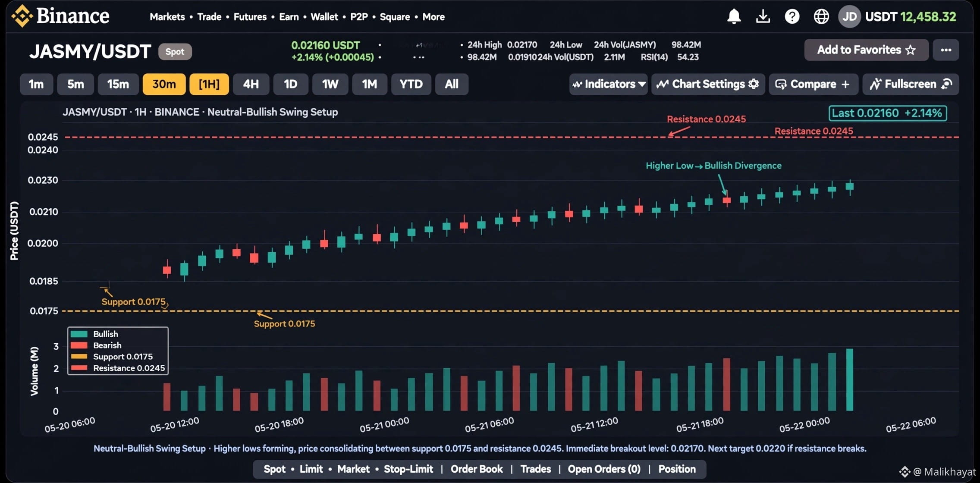980x483 pixels.
Task: Click the Chart Settings gear icon
Action: [754, 84]
